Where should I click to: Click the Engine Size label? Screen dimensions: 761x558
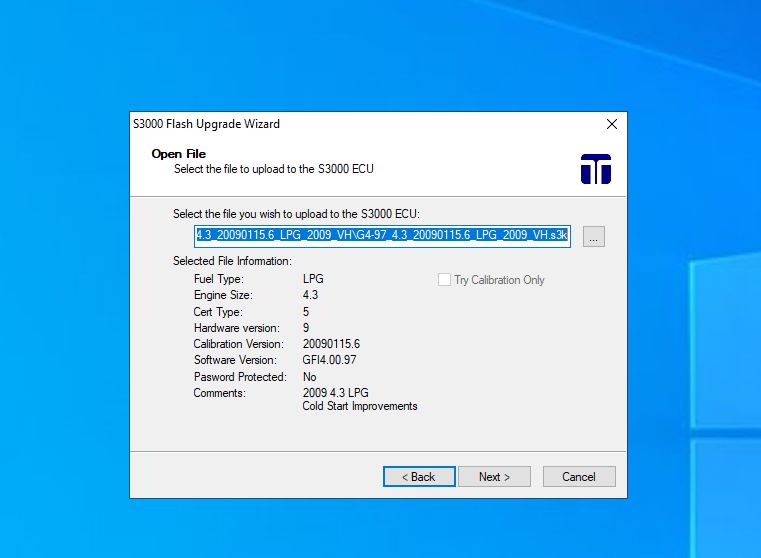pos(223,295)
